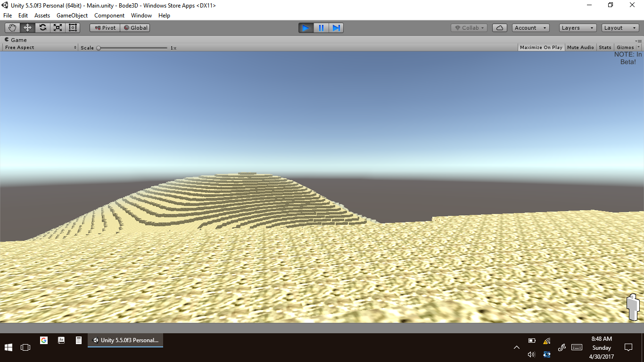Image resolution: width=644 pixels, height=362 pixels.
Task: Select the Rotate tool
Action: click(42, 28)
